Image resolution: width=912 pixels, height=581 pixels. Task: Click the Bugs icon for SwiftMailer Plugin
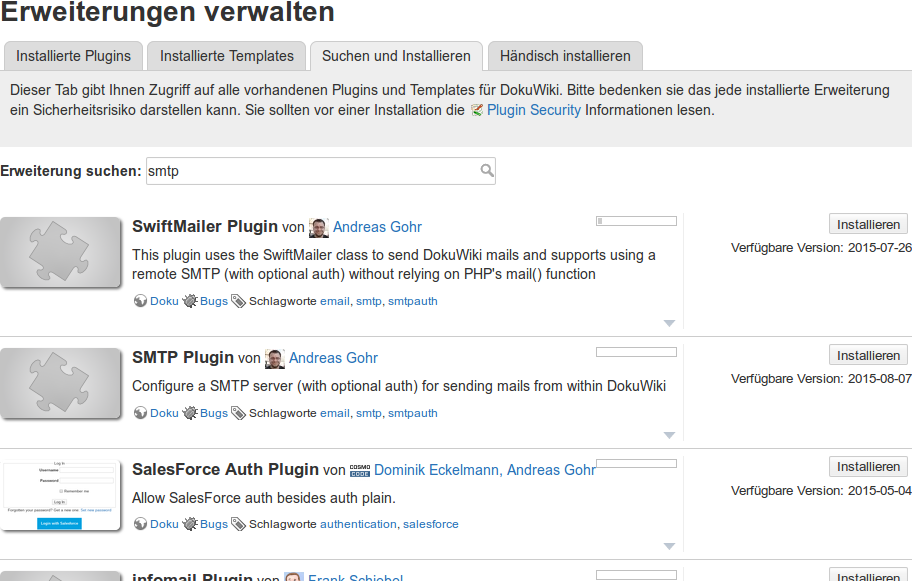click(190, 301)
